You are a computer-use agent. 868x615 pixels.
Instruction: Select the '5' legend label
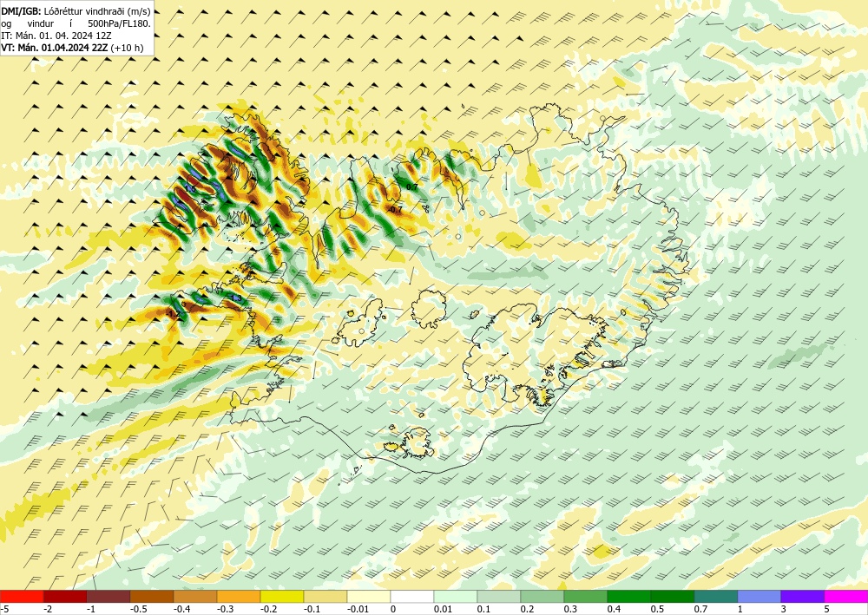(827, 610)
